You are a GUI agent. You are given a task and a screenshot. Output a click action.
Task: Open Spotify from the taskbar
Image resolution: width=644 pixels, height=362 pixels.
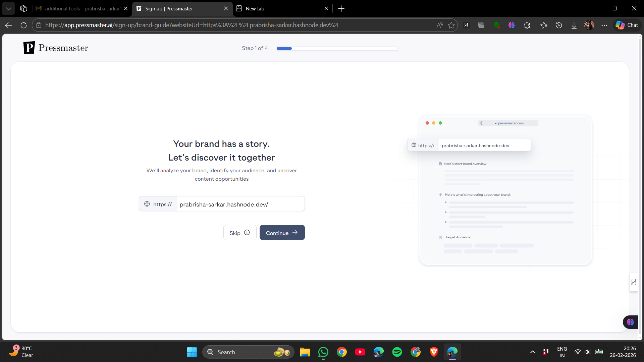click(x=397, y=352)
